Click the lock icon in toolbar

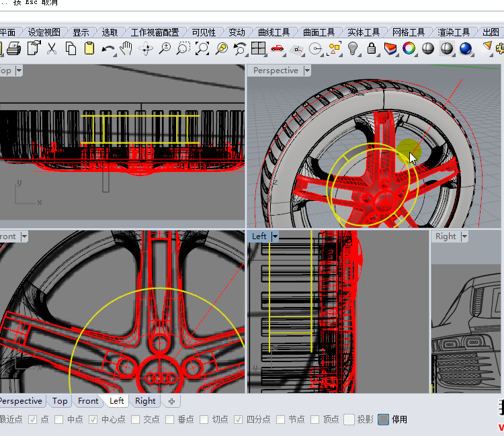point(372,48)
